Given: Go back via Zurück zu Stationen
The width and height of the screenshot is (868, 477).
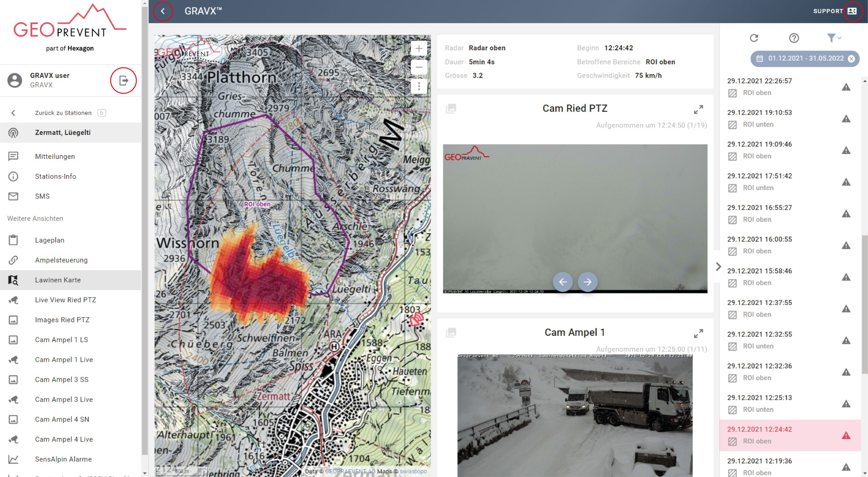Looking at the screenshot, I should [x=71, y=113].
